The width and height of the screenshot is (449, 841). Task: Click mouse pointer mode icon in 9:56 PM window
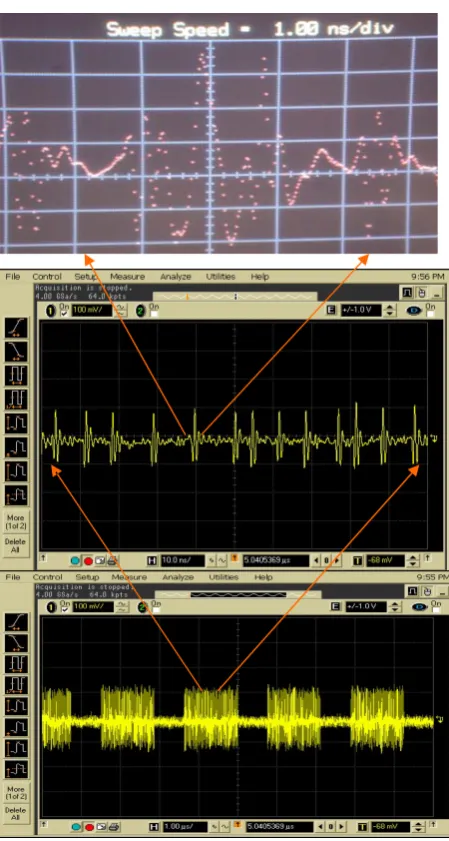click(x=422, y=292)
